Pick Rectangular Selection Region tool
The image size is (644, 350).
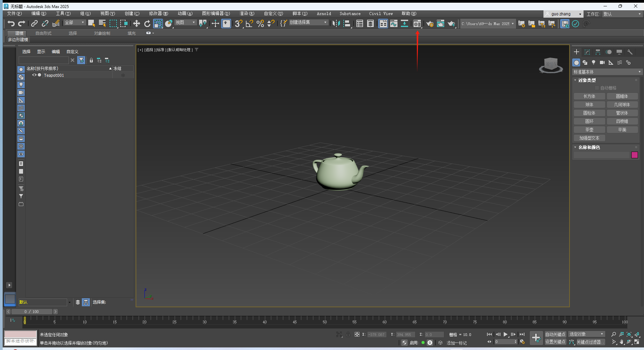(113, 23)
